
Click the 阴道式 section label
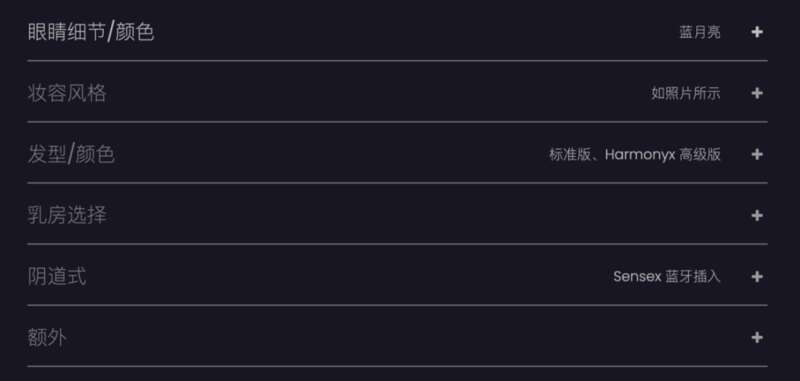(x=57, y=276)
